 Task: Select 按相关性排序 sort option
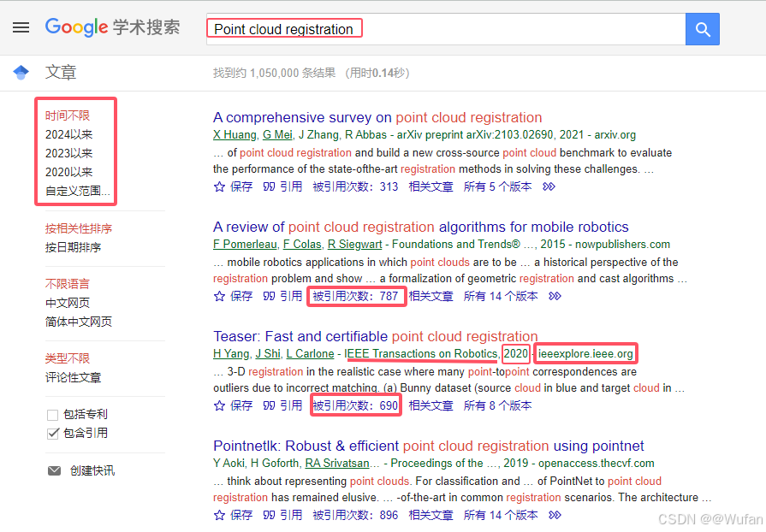click(x=79, y=228)
